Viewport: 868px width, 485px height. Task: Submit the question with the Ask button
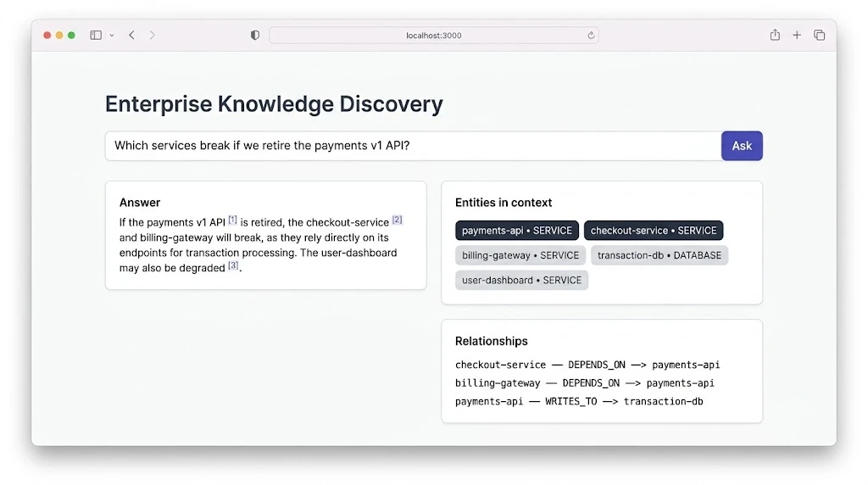(x=742, y=146)
